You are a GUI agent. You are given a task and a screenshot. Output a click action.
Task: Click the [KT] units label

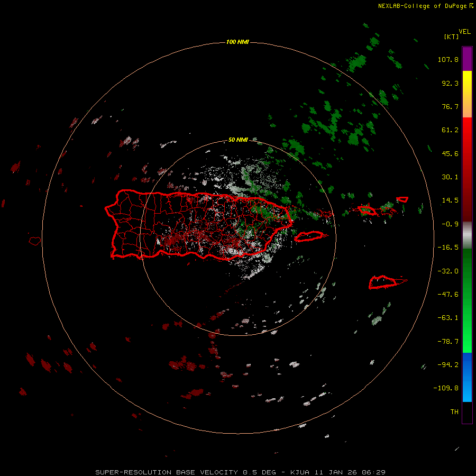click(452, 36)
